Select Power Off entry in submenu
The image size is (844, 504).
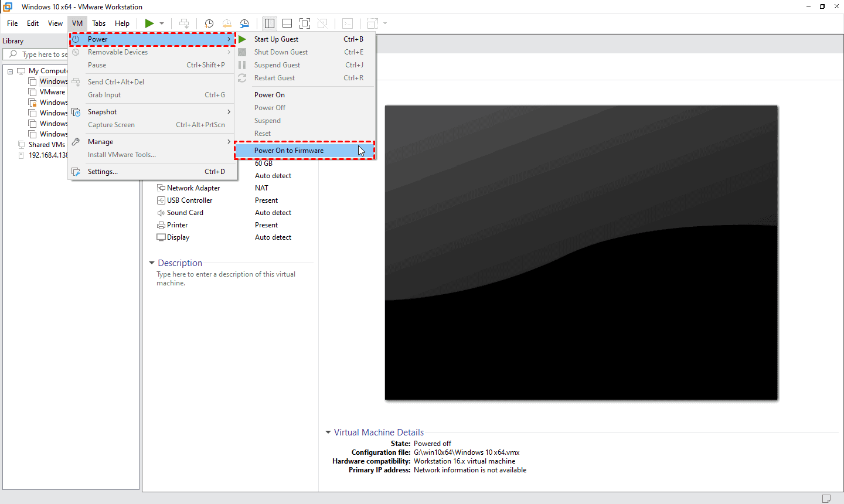(x=304, y=108)
